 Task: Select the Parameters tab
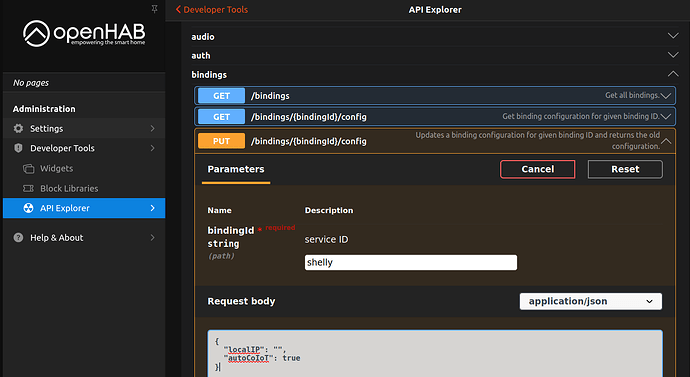click(x=236, y=169)
